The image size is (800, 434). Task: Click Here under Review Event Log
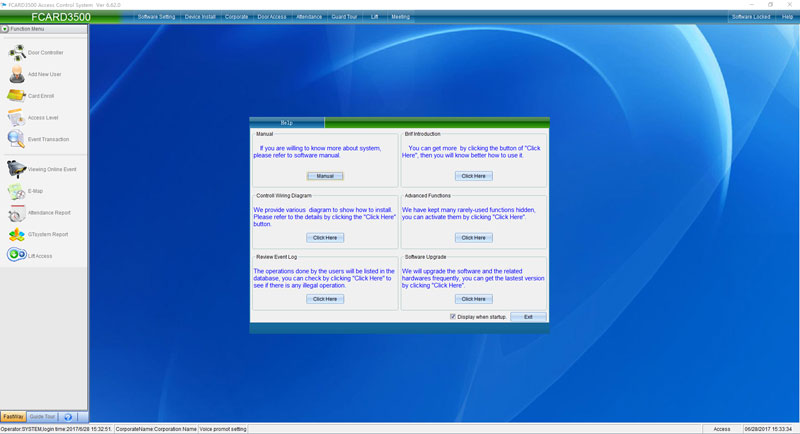(x=325, y=299)
